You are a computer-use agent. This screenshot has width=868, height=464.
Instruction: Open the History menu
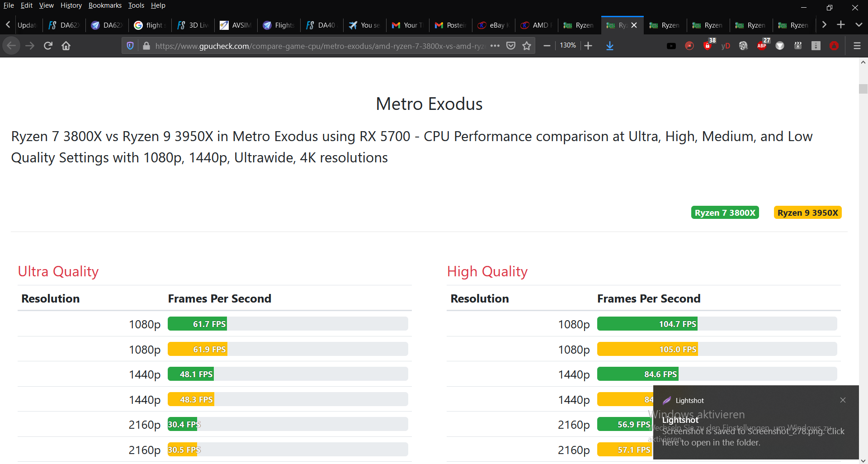71,5
